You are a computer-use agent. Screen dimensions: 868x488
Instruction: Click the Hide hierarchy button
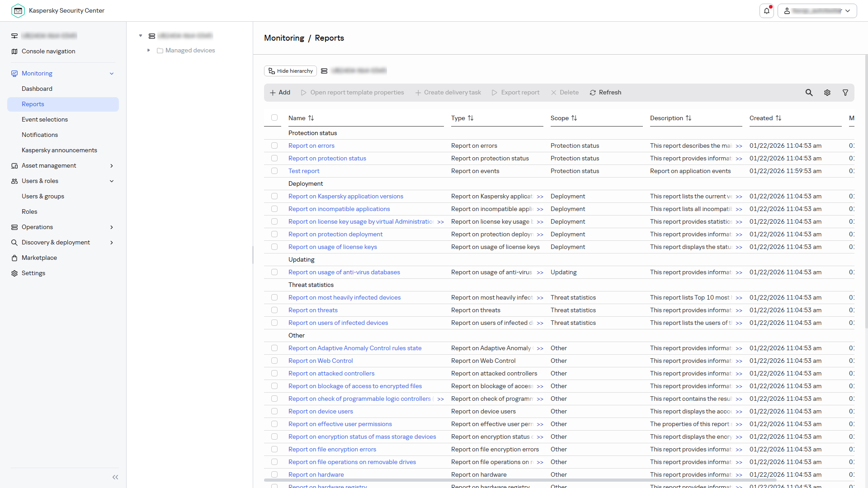pos(290,71)
